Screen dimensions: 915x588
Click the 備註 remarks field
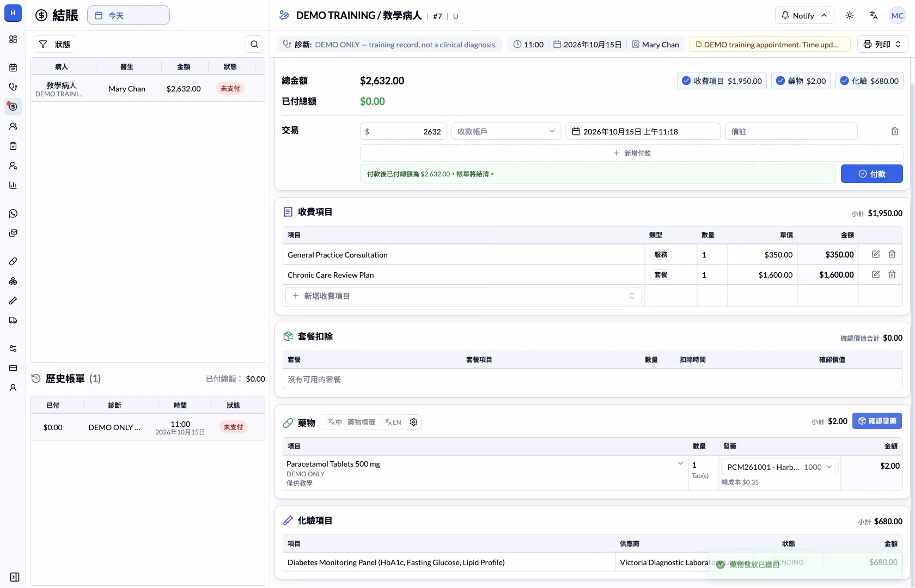pyautogui.click(x=791, y=131)
